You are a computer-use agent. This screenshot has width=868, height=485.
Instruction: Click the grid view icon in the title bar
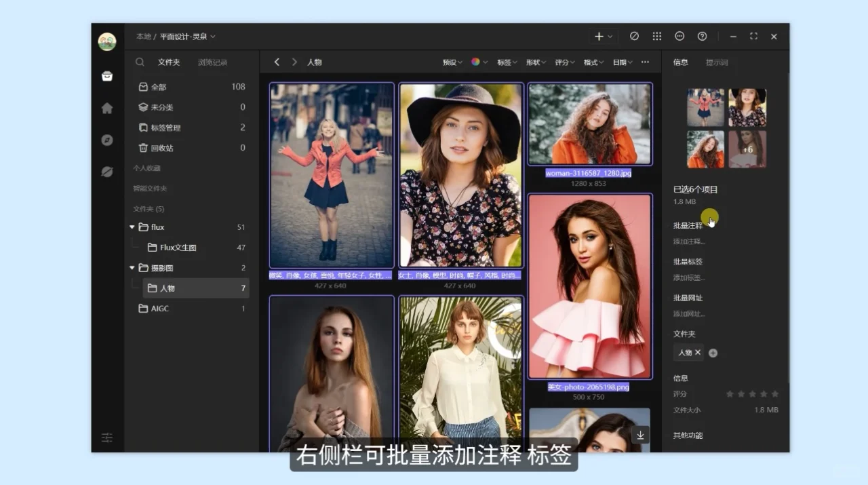pyautogui.click(x=656, y=36)
